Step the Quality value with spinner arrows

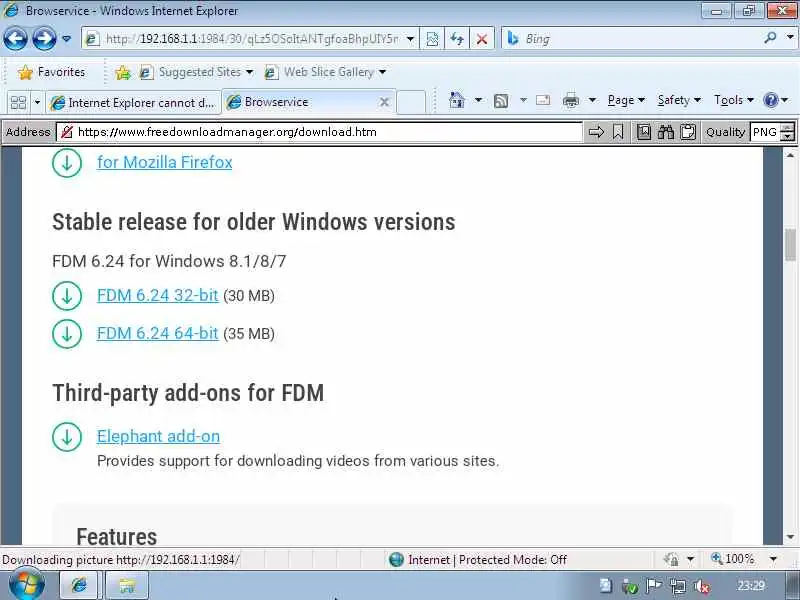pos(789,132)
